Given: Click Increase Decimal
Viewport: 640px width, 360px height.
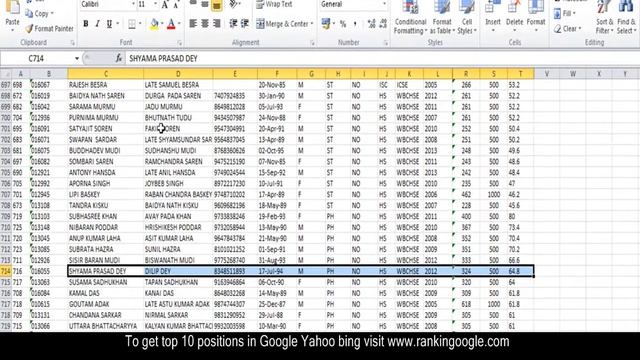Looking at the screenshot, I should pyautogui.click(x=371, y=24).
